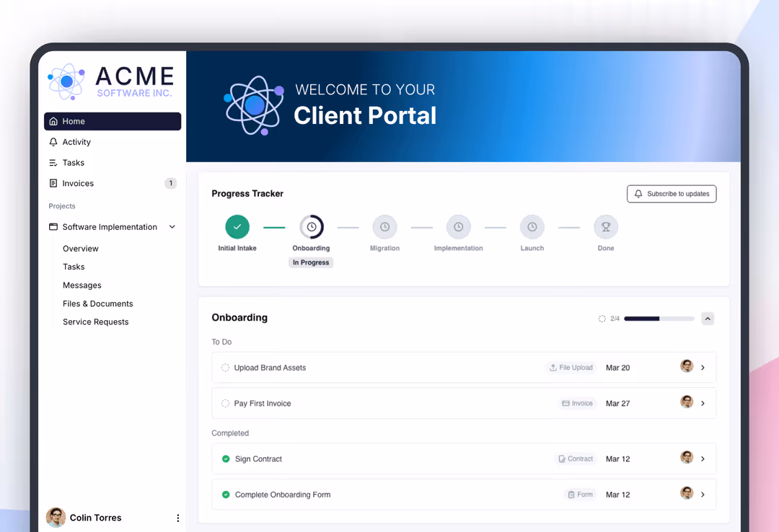Uncheck Complete Onboarding Form task
Image resolution: width=779 pixels, height=532 pixels.
coord(226,495)
